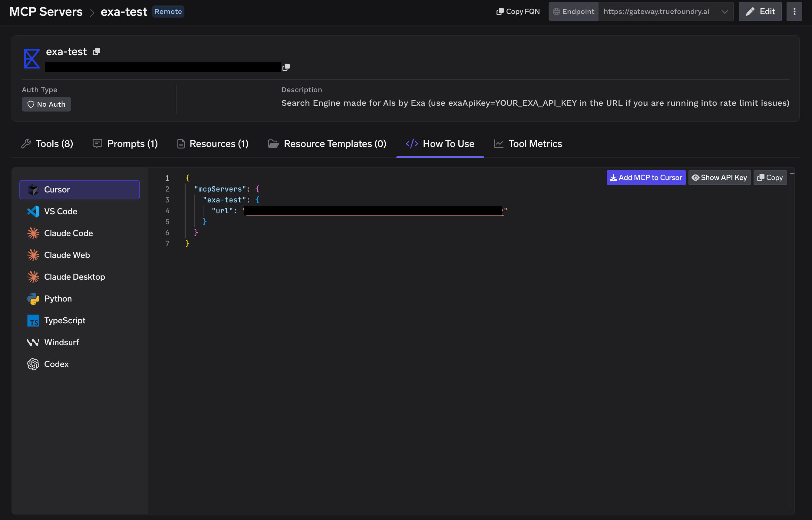Click the No Auth badge
Image resolution: width=812 pixels, height=520 pixels.
click(x=46, y=104)
